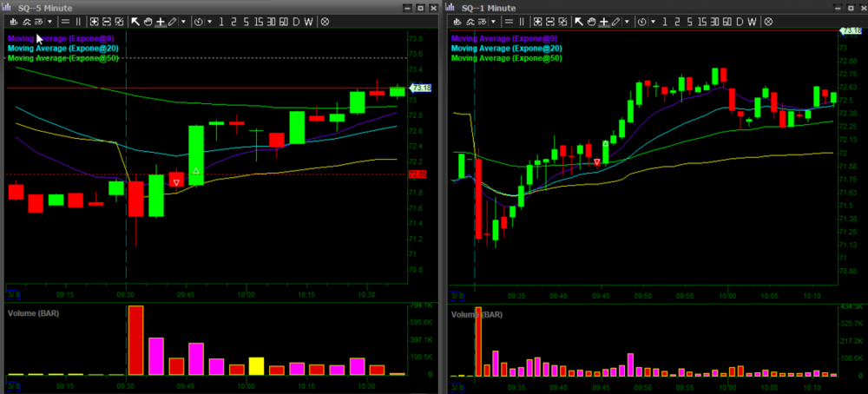Click the Volume (BAR) label in 5 Minute chart
868x394 pixels.
pos(36,312)
